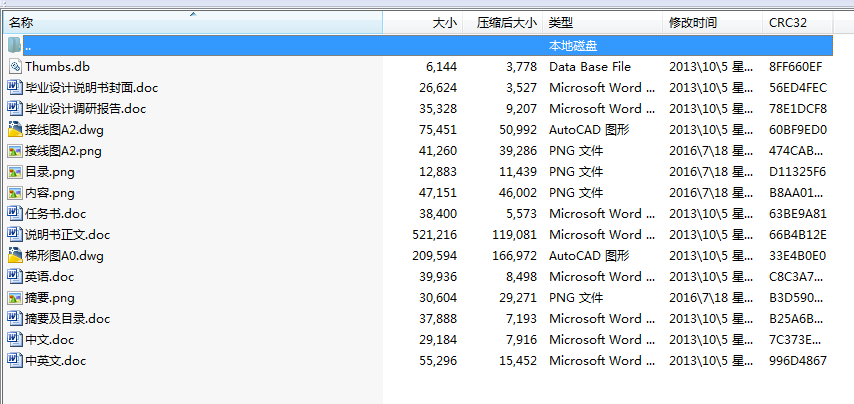Click CRC32 value 66B4B12E
The image size is (854, 404).
coord(798,235)
